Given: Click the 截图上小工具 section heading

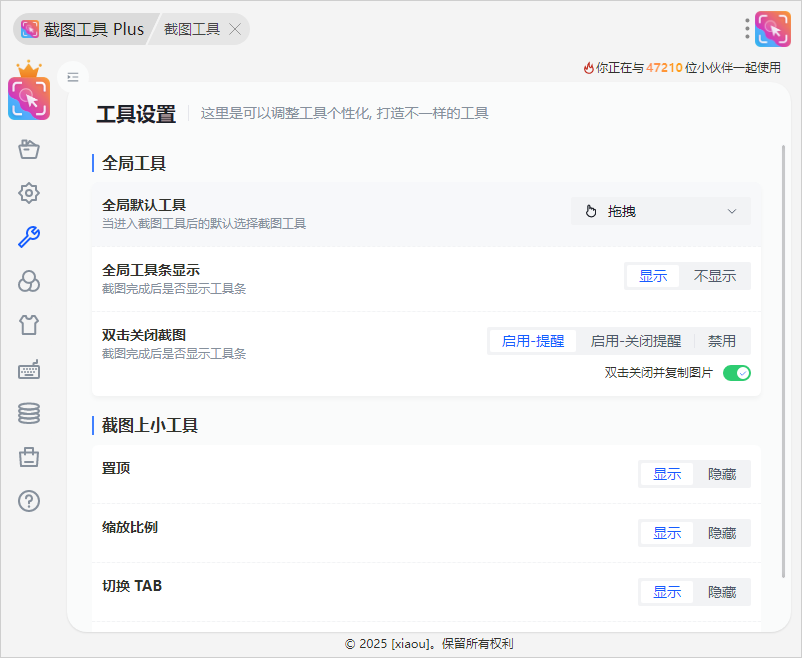Looking at the screenshot, I should [x=150, y=425].
